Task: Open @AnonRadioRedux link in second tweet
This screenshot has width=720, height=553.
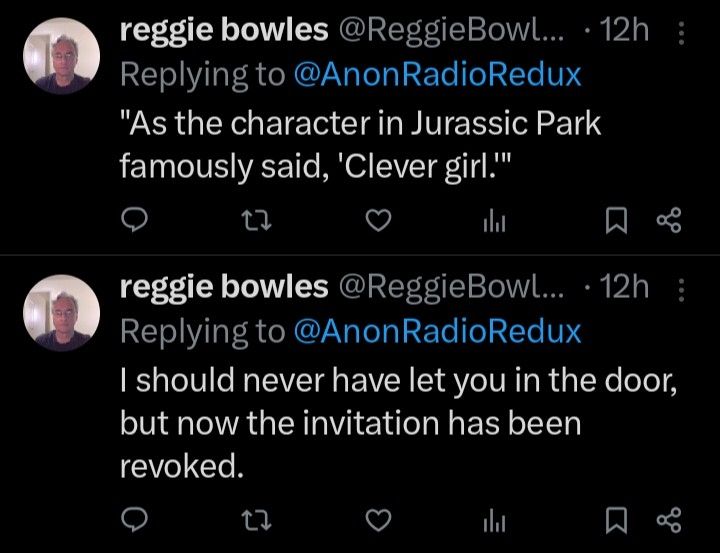Action: coord(436,332)
